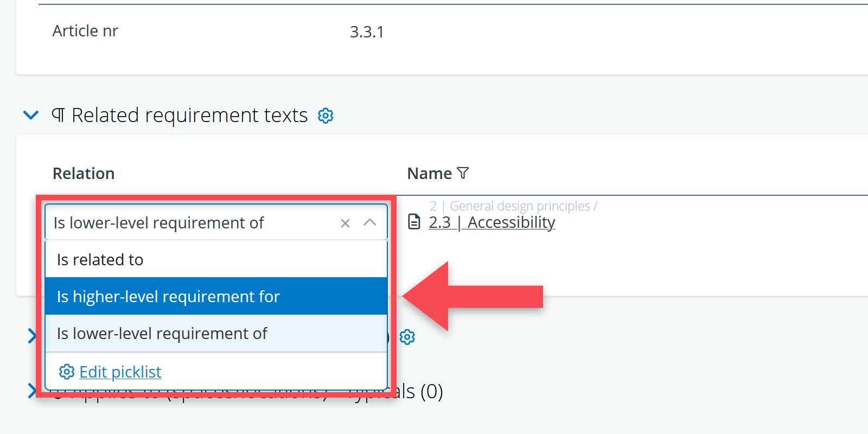Image resolution: width=868 pixels, height=434 pixels.
Task: Expand the collapsed section ending in "als (0)"
Action: pos(32,391)
